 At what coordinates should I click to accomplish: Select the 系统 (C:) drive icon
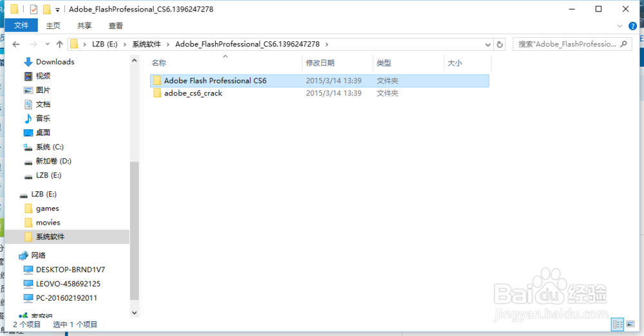28,147
